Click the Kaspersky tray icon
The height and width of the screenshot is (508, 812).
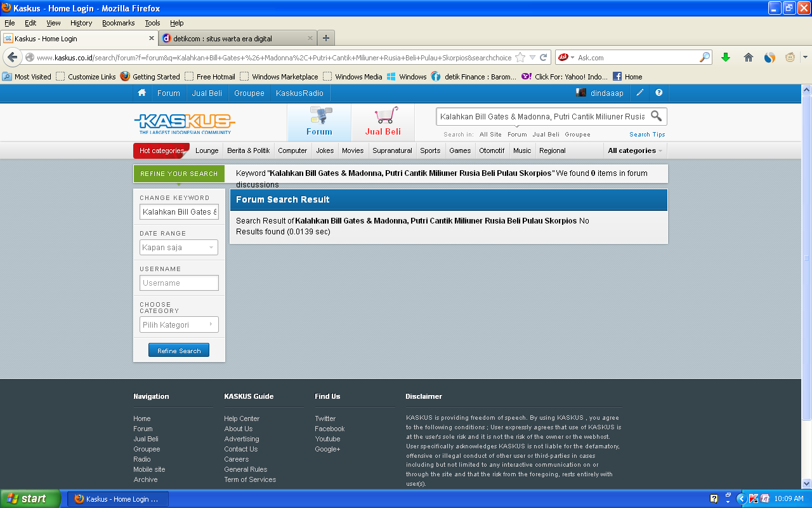click(754, 498)
